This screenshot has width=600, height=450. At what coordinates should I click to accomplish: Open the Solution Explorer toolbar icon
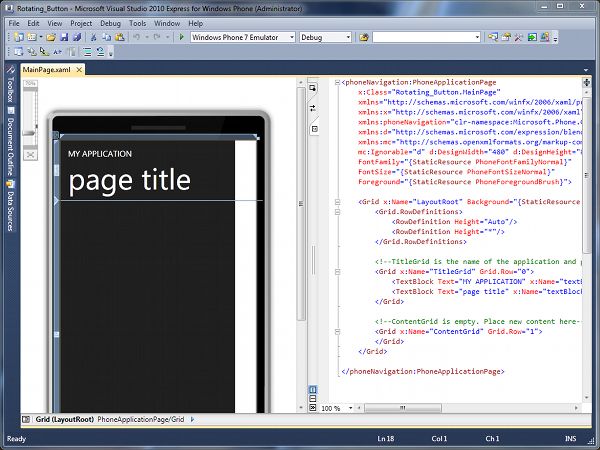pos(493,37)
